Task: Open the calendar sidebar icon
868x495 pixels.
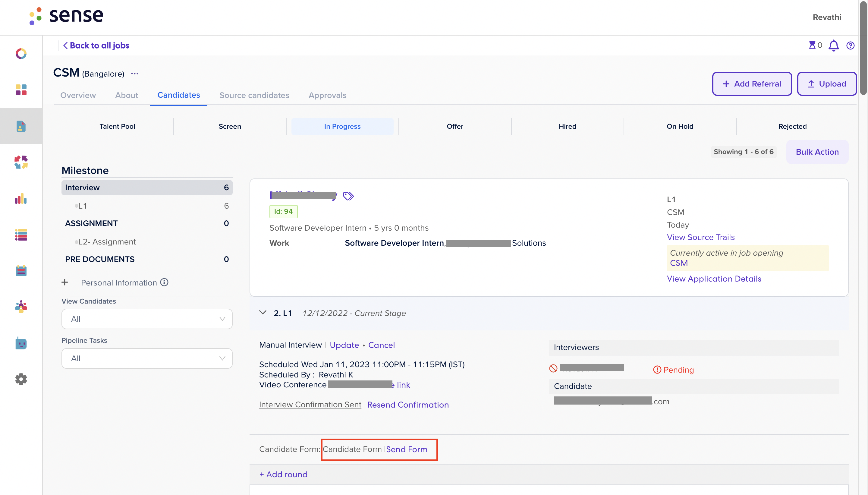Action: pos(21,271)
